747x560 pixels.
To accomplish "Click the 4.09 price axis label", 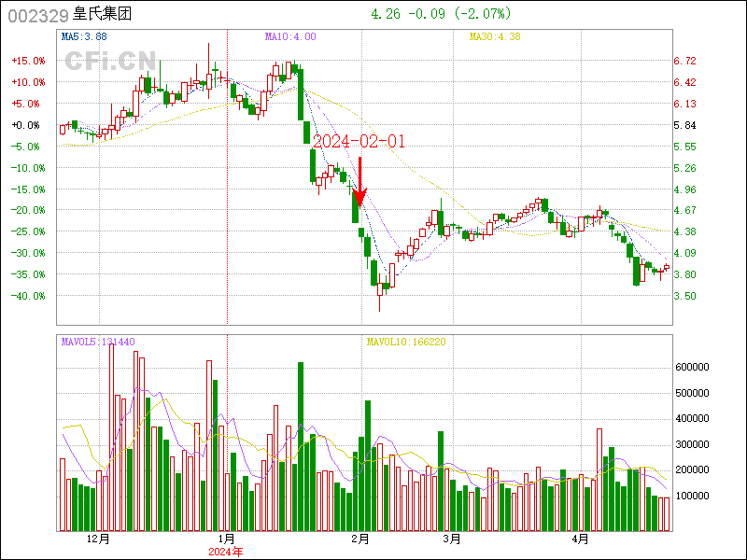I will click(x=684, y=253).
